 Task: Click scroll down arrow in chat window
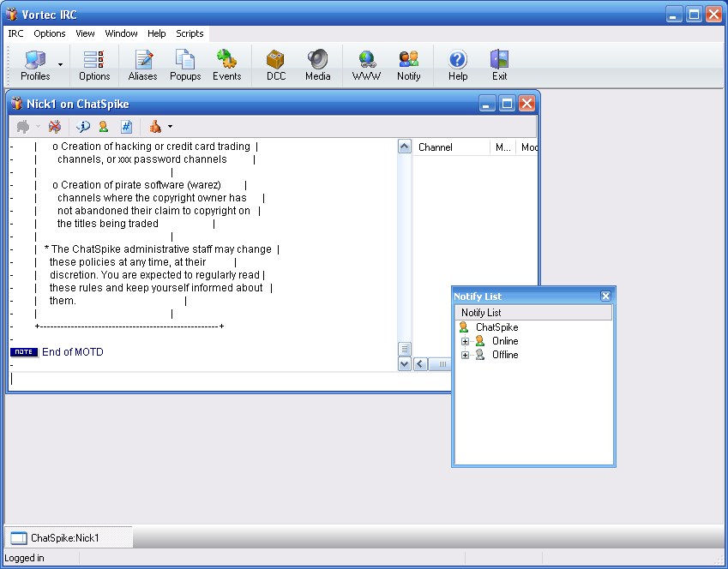tap(405, 364)
